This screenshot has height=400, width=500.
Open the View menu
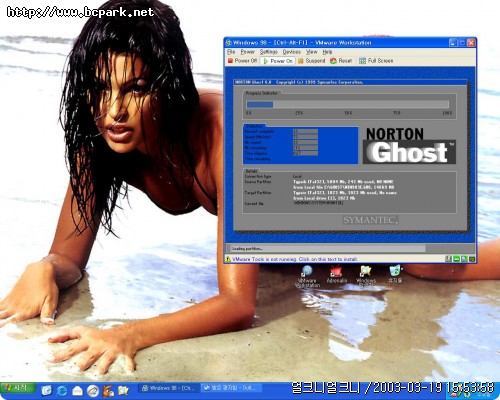click(x=311, y=52)
